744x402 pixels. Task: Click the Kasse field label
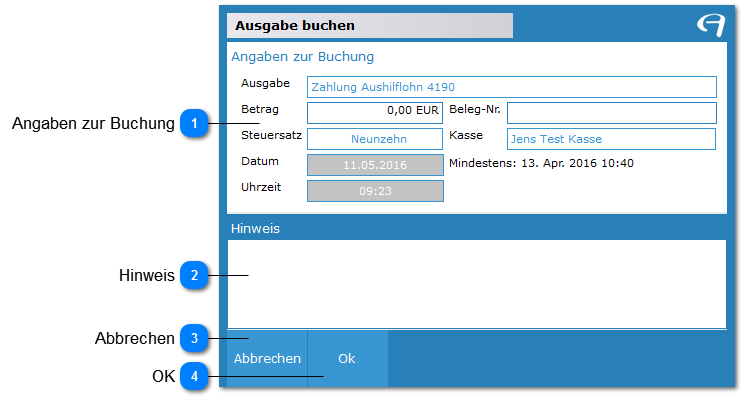466,135
